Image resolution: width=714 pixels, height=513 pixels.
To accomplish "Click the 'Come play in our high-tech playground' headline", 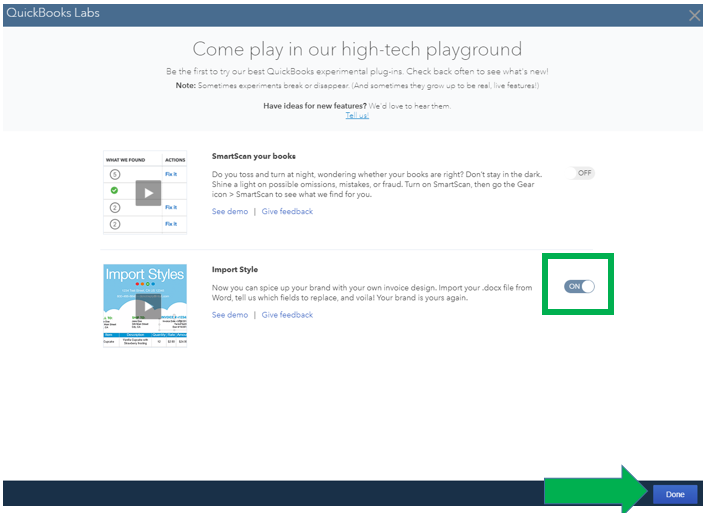I will tap(357, 49).
